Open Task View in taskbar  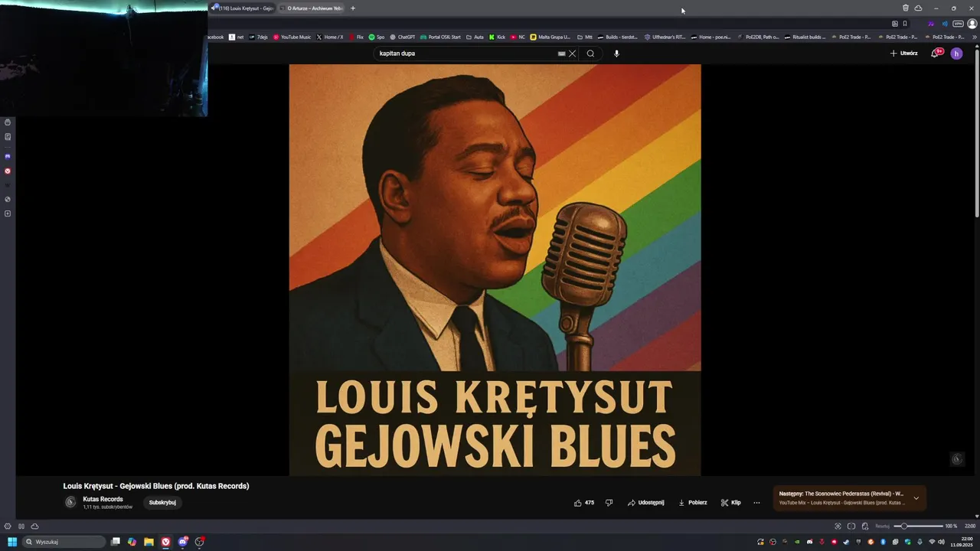(x=116, y=542)
